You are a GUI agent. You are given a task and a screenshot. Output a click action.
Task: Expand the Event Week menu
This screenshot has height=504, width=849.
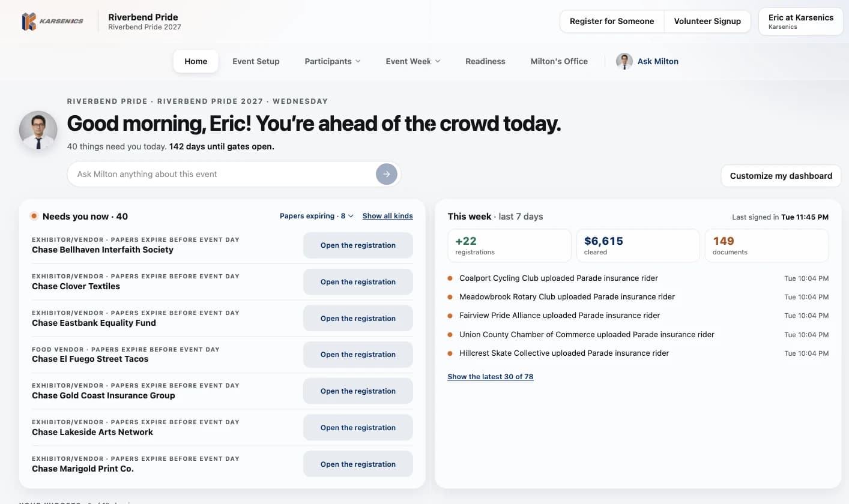(x=413, y=61)
